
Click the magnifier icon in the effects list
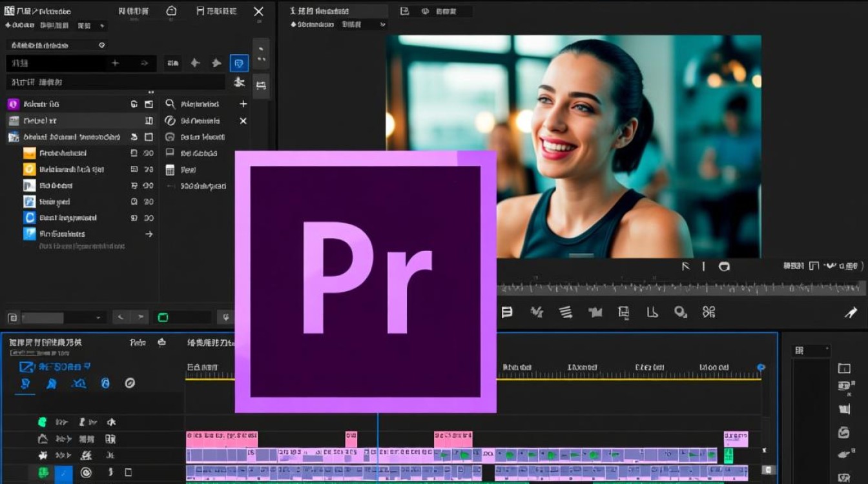click(170, 104)
